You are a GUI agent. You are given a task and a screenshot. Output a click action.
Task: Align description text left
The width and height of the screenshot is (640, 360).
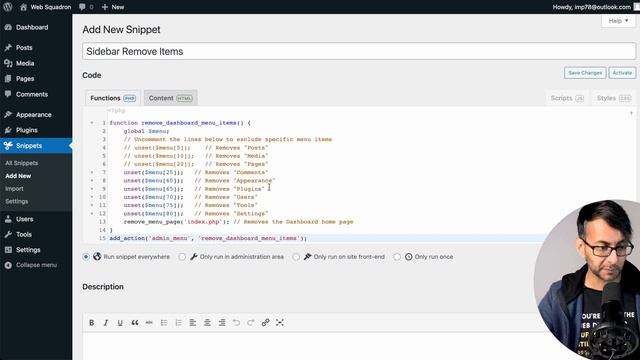point(193,322)
